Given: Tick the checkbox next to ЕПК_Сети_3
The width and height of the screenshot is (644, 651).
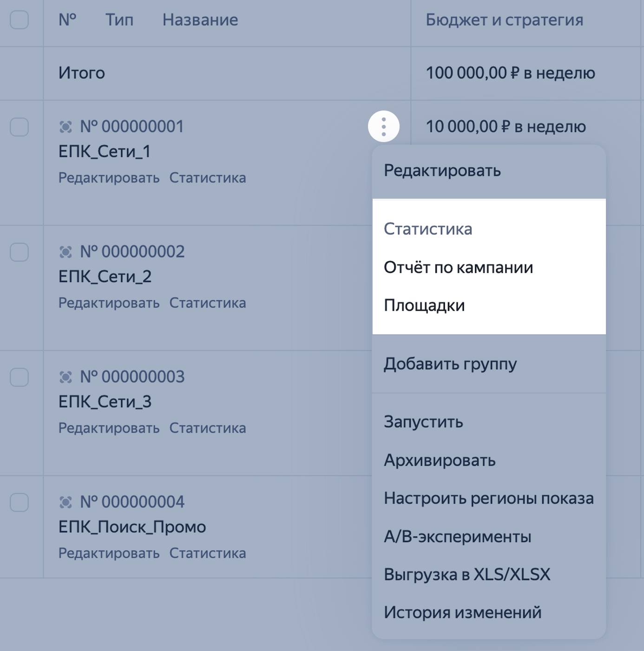Looking at the screenshot, I should pyautogui.click(x=20, y=377).
